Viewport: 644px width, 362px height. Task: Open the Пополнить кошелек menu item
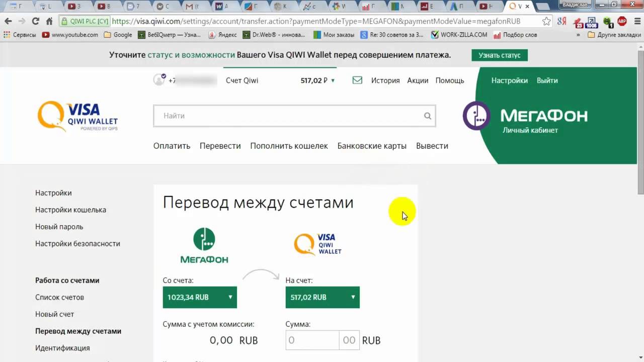[x=289, y=146]
